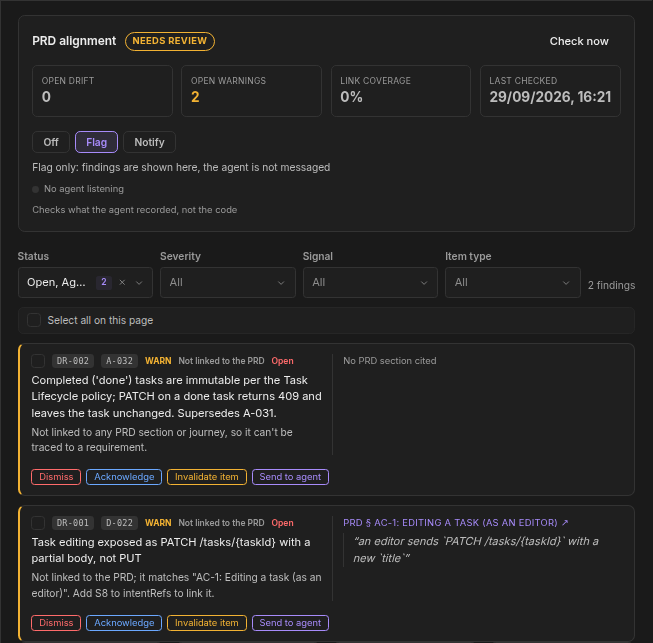Viewport: 653px width, 643px height.
Task: Click the Check now button
Action: point(579,41)
